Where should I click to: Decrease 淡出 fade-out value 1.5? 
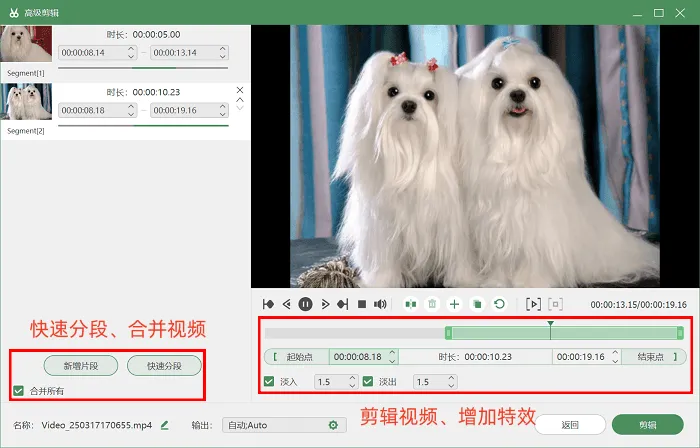tap(451, 386)
